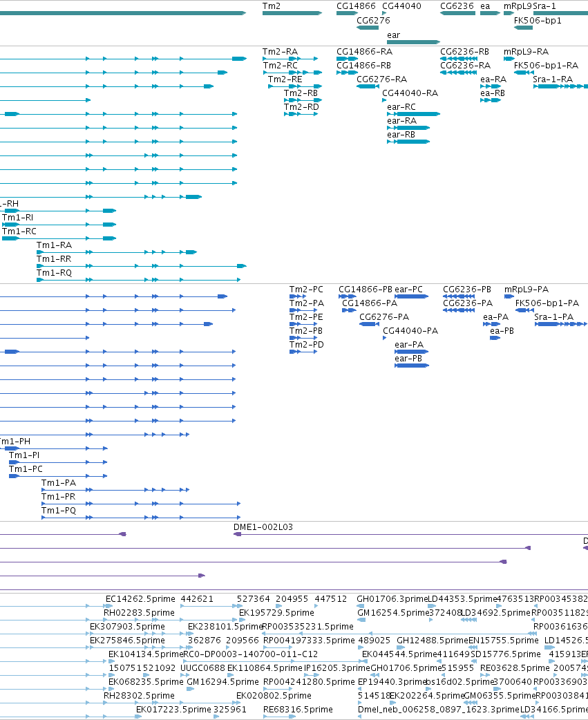The width and height of the screenshot is (588, 720).
Task: Select protein CG14866-PA
Action: coord(370,303)
